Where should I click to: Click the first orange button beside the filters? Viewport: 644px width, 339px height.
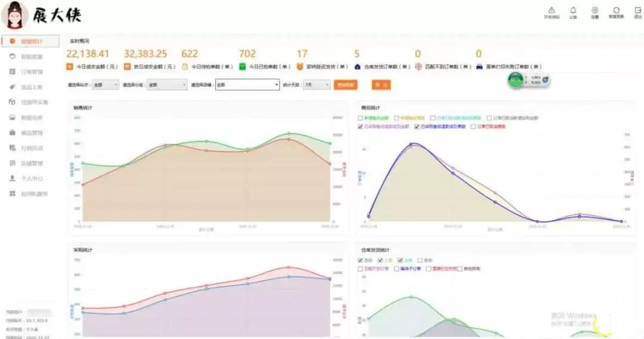(x=346, y=85)
